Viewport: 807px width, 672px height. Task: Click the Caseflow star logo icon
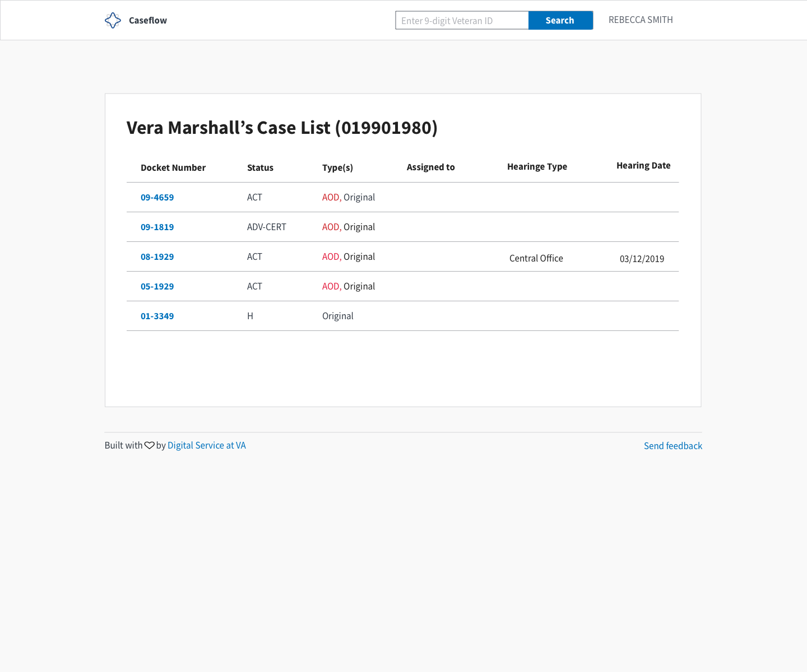tap(113, 20)
